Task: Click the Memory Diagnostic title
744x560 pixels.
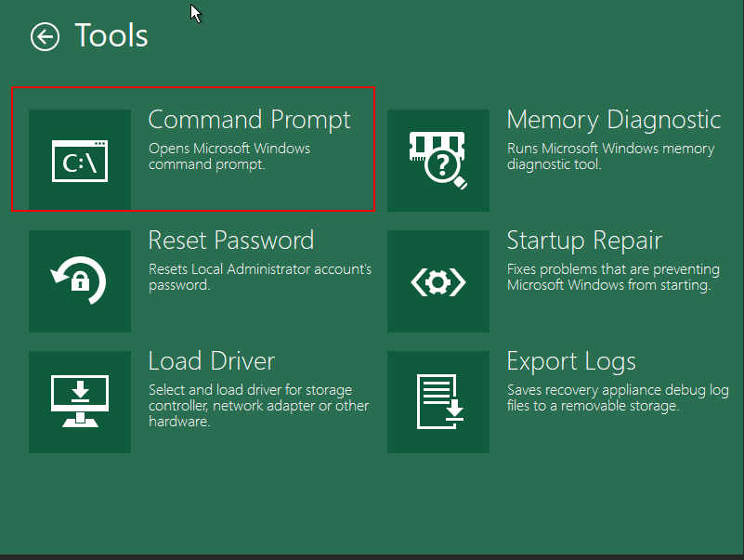Action: (614, 120)
